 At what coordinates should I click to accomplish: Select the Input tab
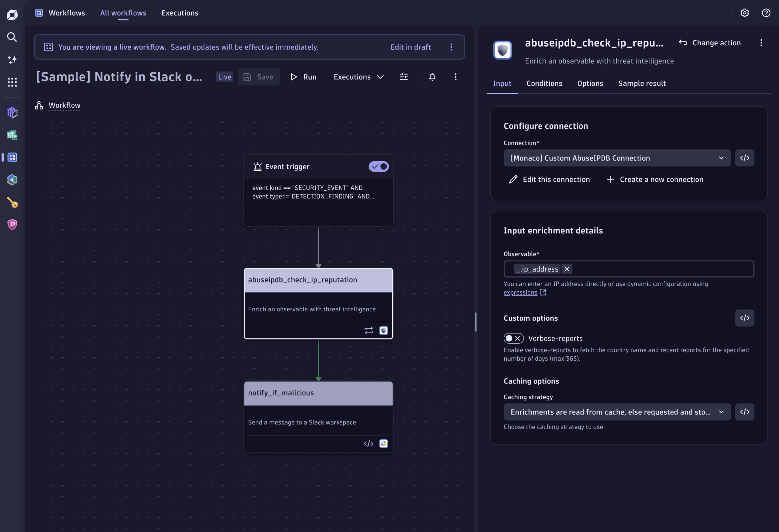pos(502,83)
